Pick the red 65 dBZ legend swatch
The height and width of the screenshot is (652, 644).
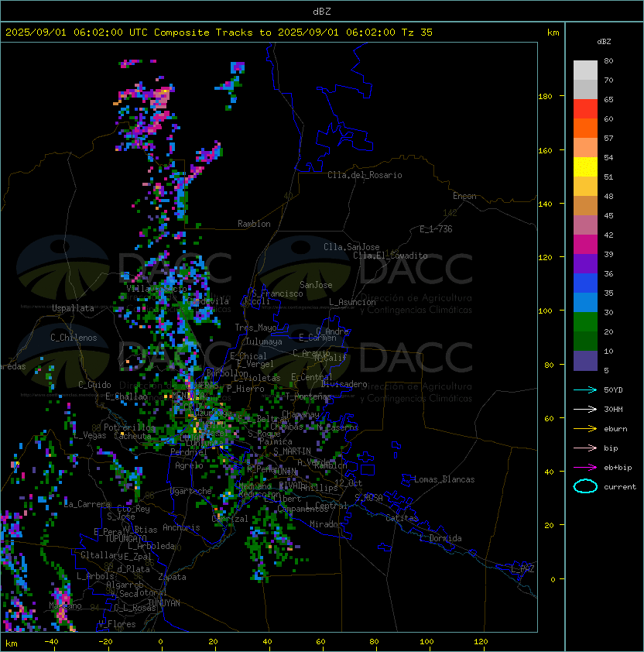[585, 109]
